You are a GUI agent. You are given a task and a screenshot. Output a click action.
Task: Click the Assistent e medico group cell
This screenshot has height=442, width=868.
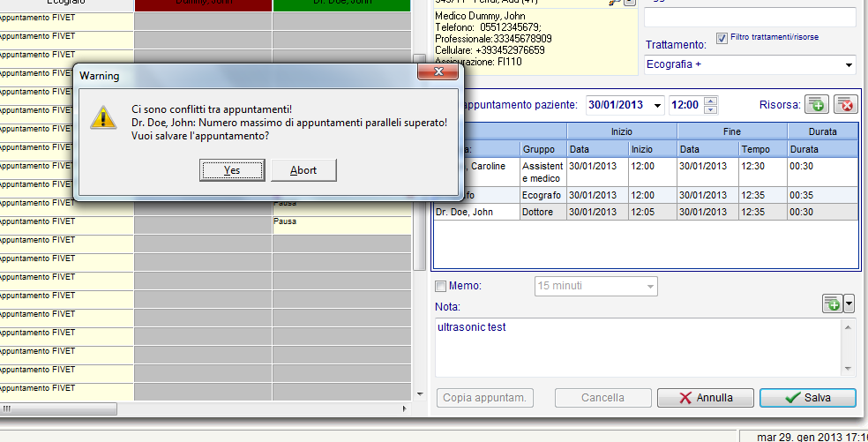[x=542, y=172]
